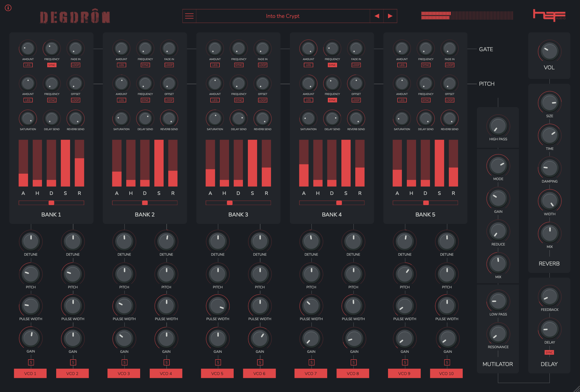Click the HF Audio logo
This screenshot has width=580, height=392.
(549, 15)
